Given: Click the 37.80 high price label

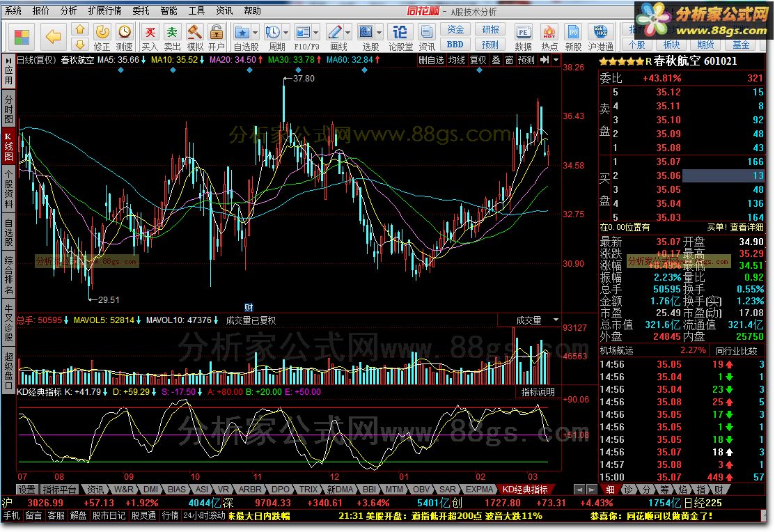Looking at the screenshot, I should coord(304,78).
